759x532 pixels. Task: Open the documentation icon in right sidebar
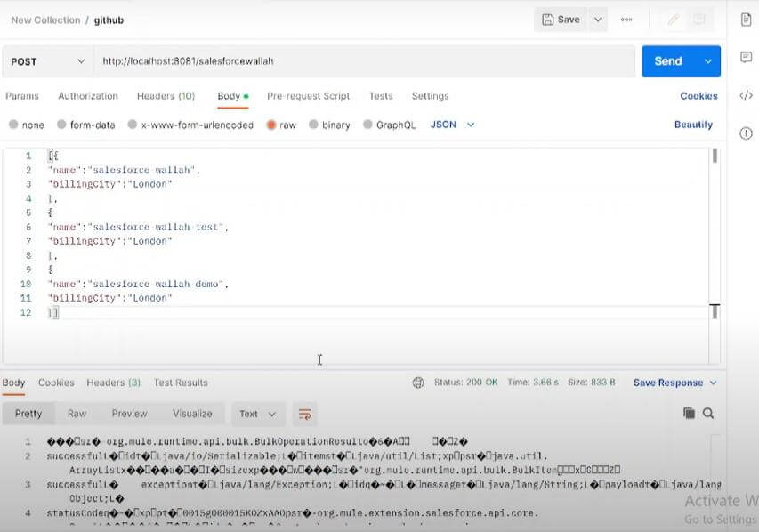click(x=746, y=20)
